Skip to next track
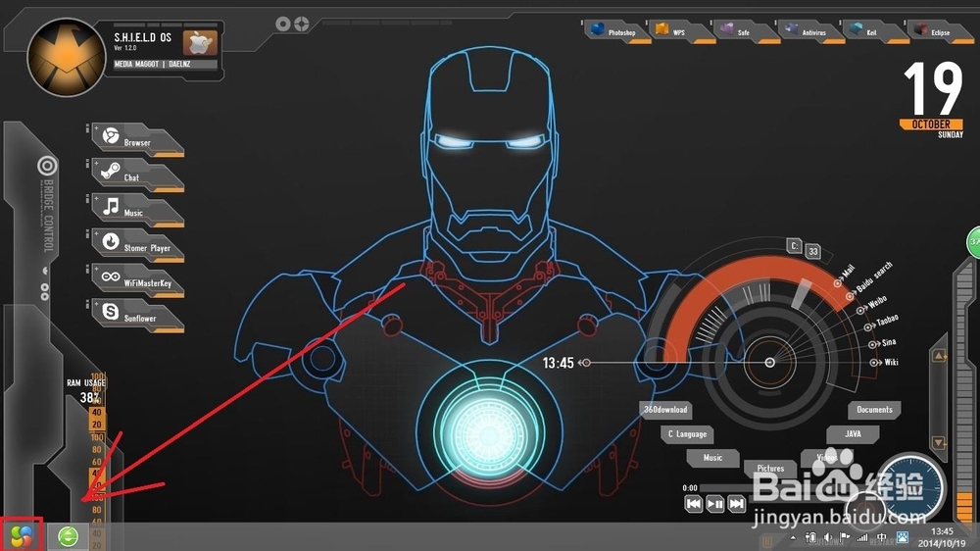The image size is (980, 551). 736,504
